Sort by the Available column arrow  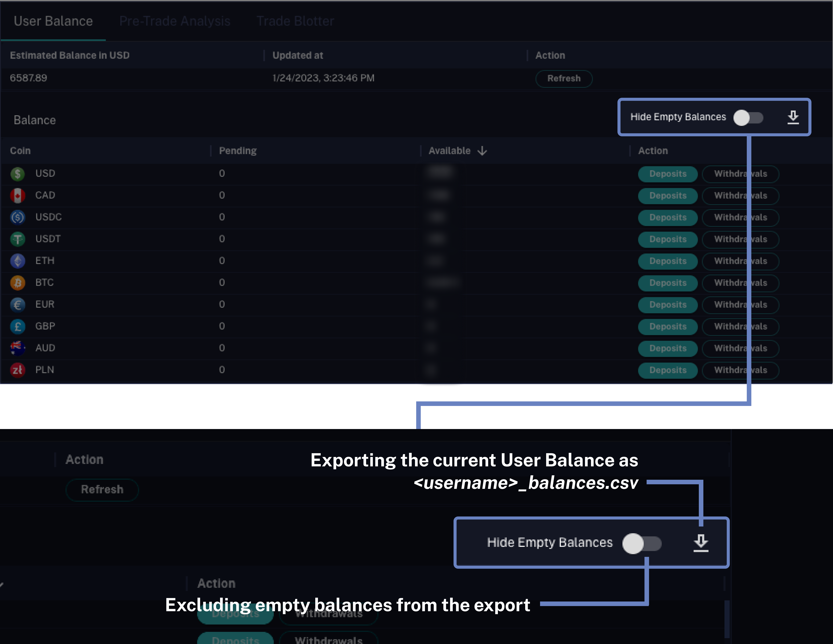(x=482, y=151)
